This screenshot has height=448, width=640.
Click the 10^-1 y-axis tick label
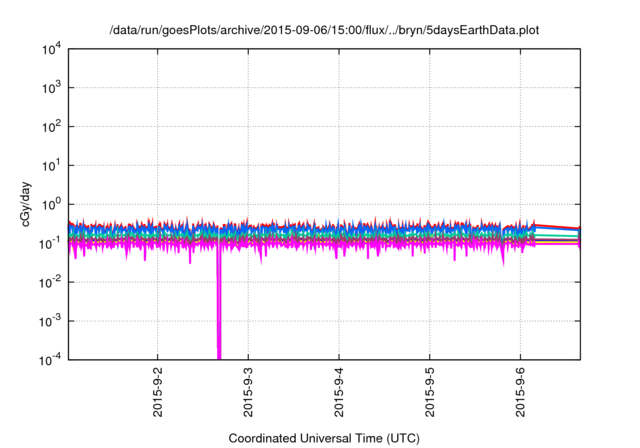click(50, 244)
